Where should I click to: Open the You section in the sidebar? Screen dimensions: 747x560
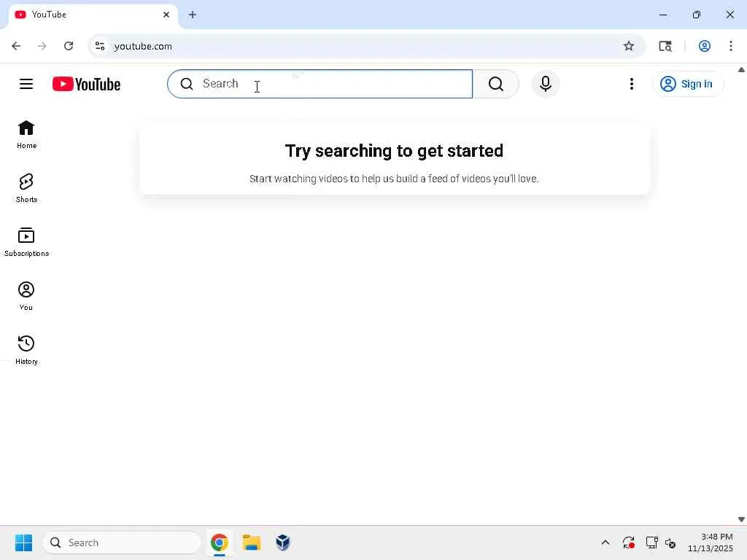[x=26, y=296]
